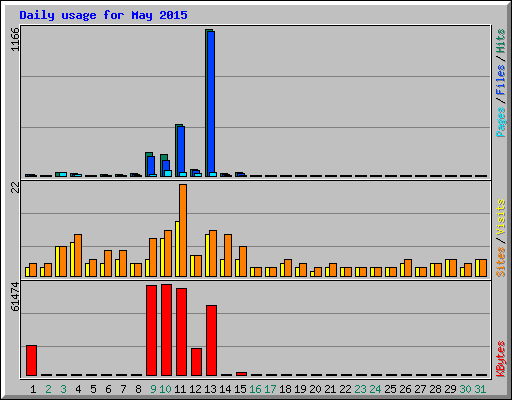The image size is (512, 400).
Task: Click the orange Visits bar for day 31
Action: 483,268
